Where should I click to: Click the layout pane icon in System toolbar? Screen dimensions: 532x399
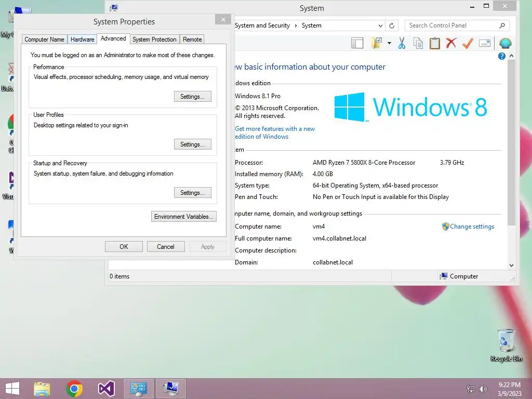(x=357, y=44)
